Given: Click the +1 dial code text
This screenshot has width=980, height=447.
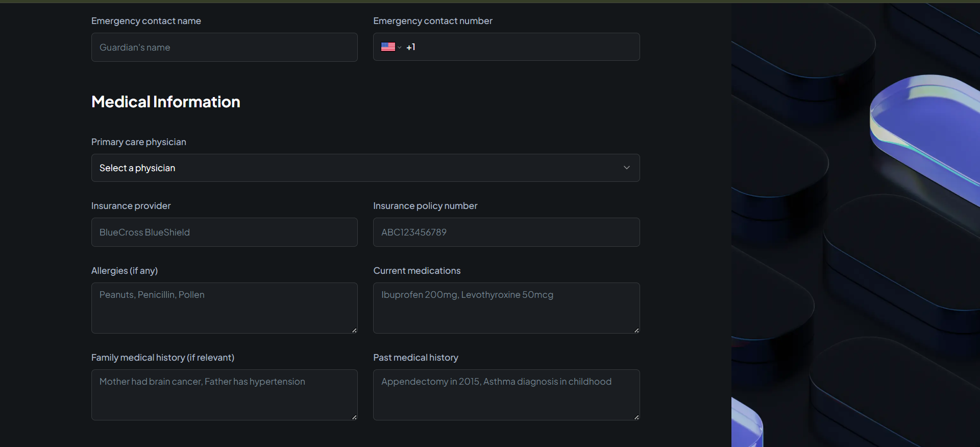Looking at the screenshot, I should (411, 47).
